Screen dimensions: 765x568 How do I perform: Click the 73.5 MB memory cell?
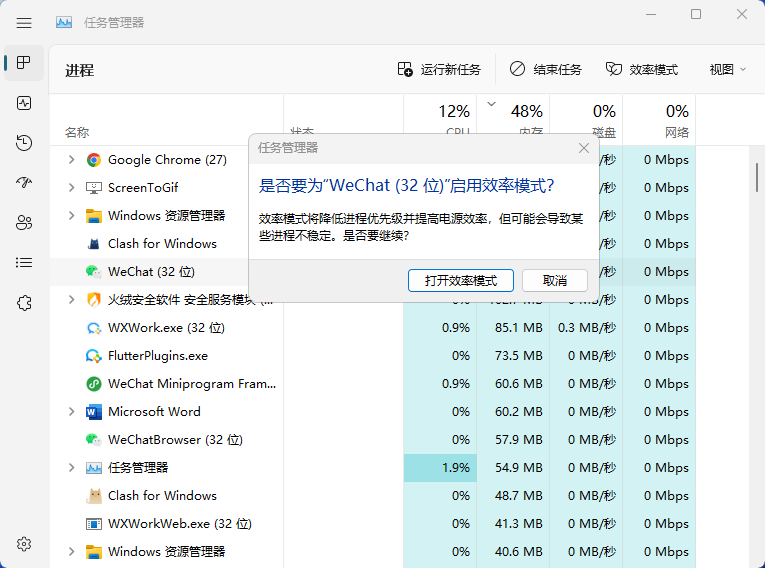point(513,356)
